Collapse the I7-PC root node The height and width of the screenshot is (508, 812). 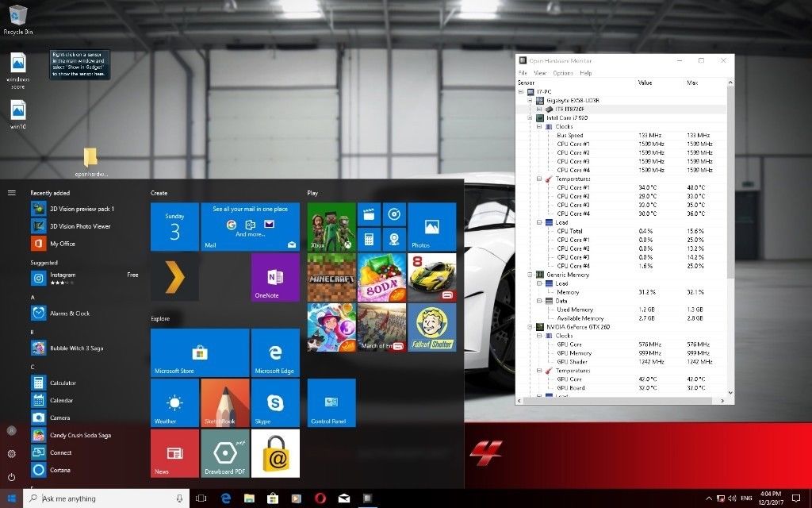[x=521, y=92]
